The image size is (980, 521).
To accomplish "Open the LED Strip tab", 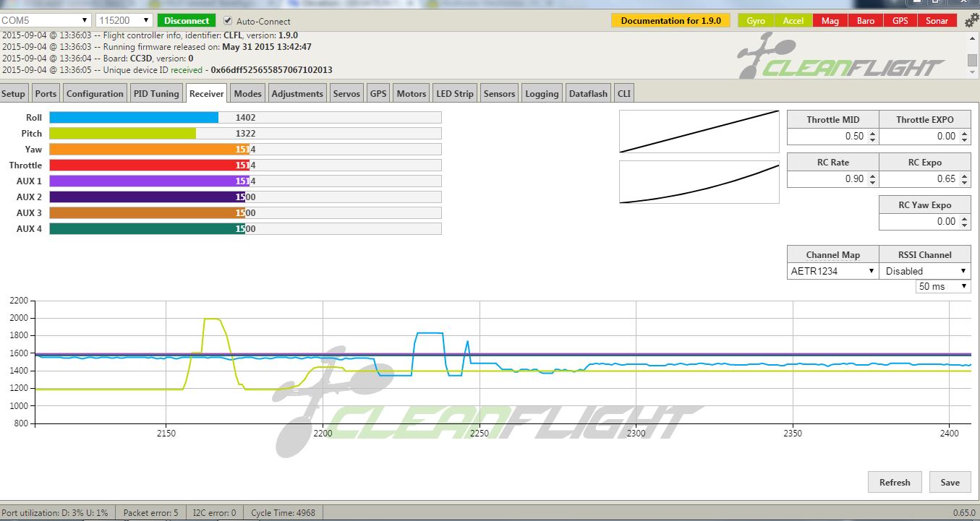I will pos(455,93).
